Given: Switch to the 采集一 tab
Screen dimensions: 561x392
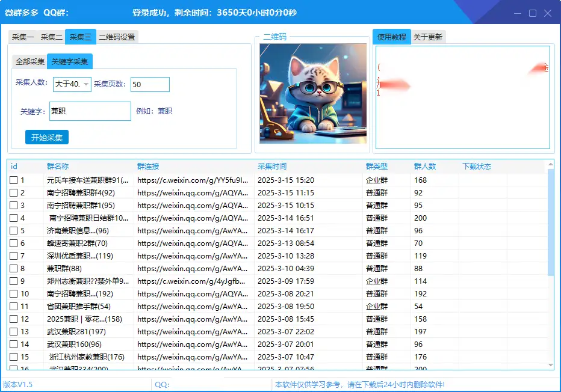Looking at the screenshot, I should [x=23, y=37].
